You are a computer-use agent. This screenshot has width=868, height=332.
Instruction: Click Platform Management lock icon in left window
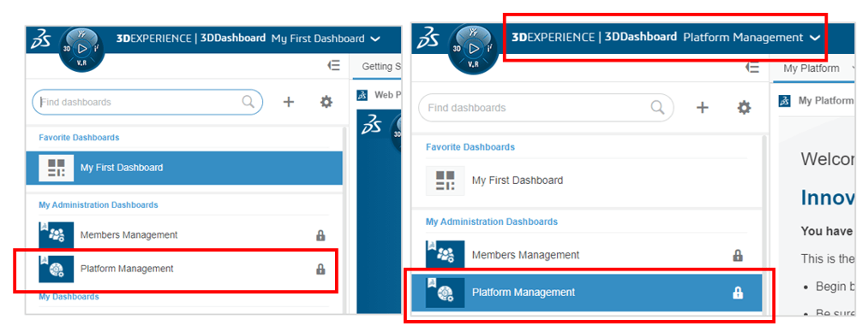coord(320,270)
